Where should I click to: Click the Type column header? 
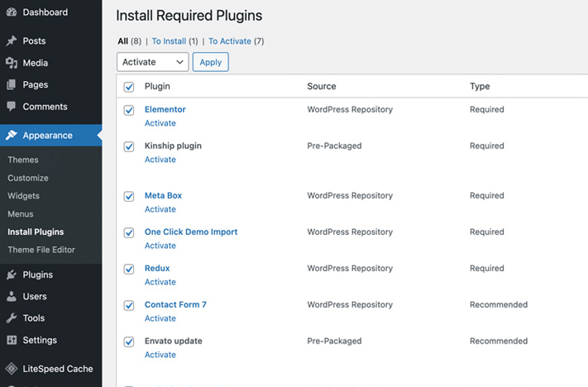480,86
